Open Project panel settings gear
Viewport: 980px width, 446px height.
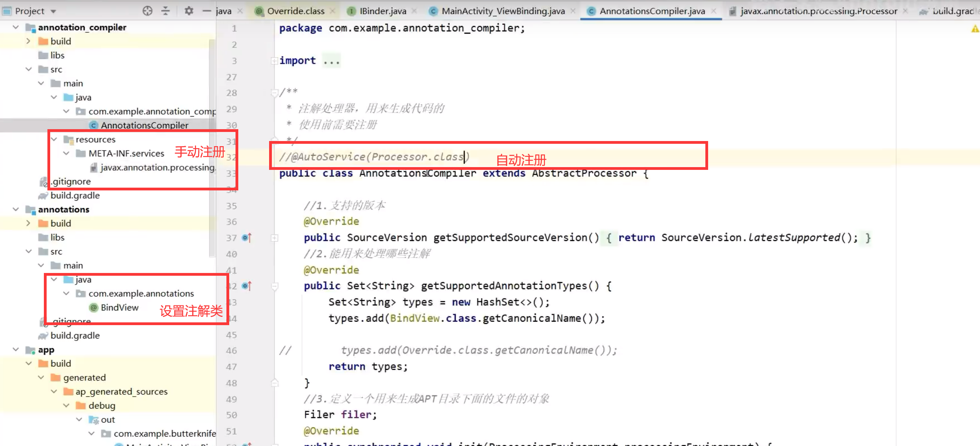[x=189, y=11]
